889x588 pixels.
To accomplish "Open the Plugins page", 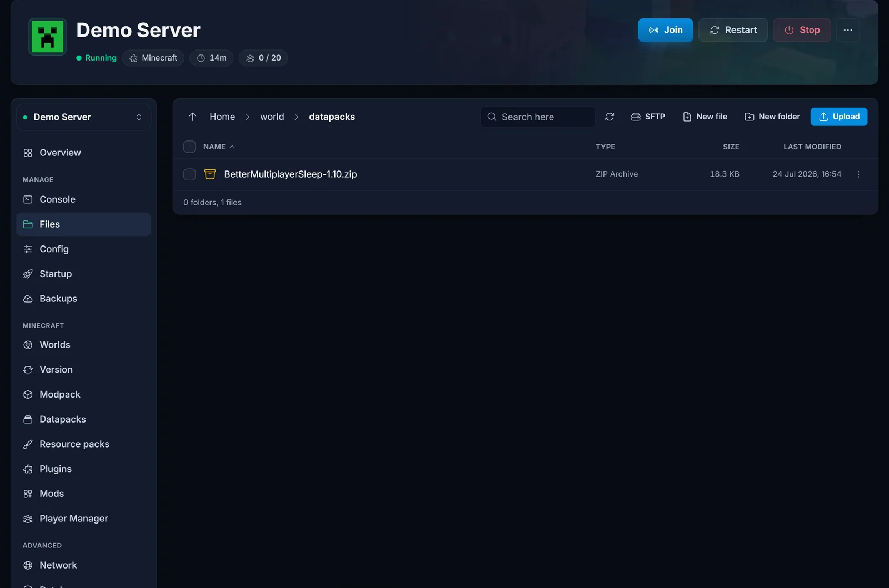I will (x=83, y=469).
